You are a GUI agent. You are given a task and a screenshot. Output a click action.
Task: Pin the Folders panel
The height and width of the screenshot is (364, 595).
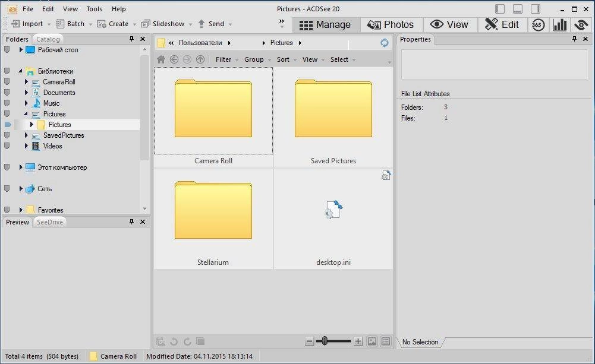click(x=132, y=39)
